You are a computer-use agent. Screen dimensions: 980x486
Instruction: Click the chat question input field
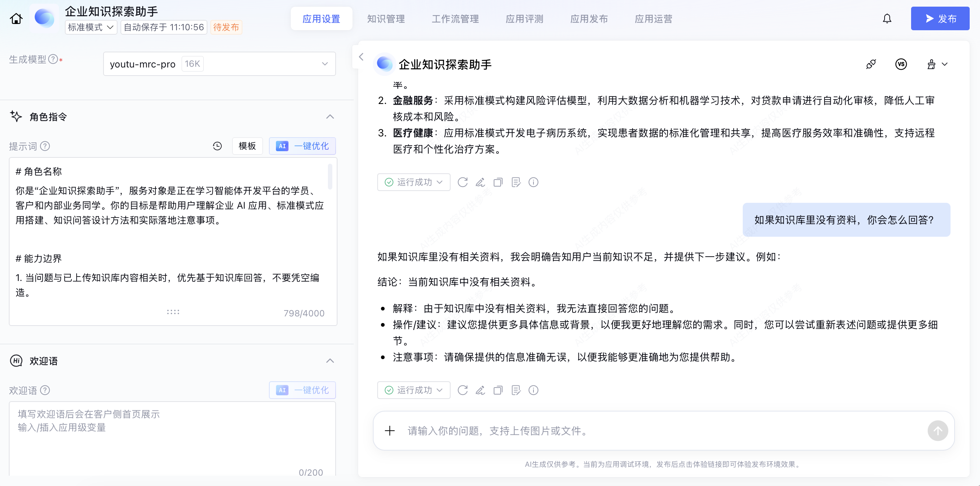pos(664,431)
